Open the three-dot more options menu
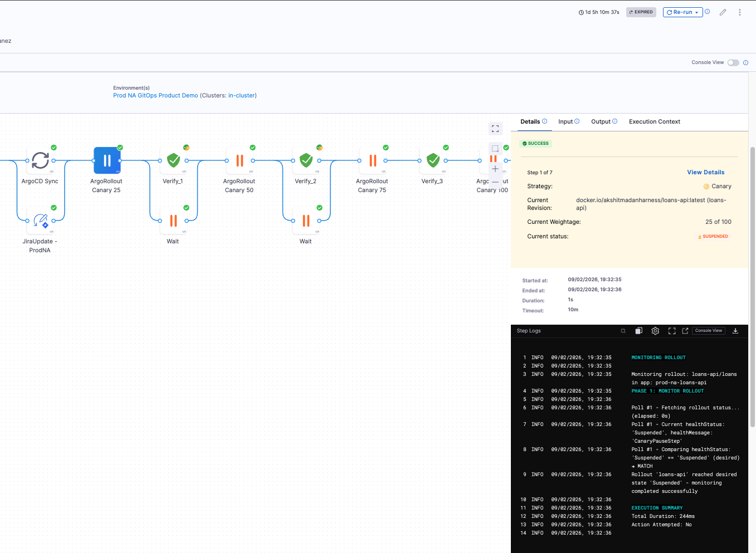The height and width of the screenshot is (553, 756). tap(740, 12)
